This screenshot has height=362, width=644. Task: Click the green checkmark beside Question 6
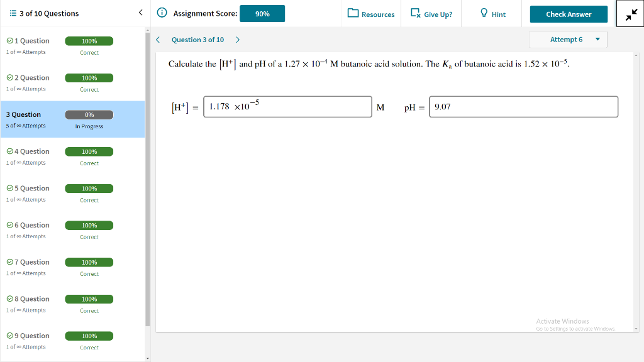(8, 224)
